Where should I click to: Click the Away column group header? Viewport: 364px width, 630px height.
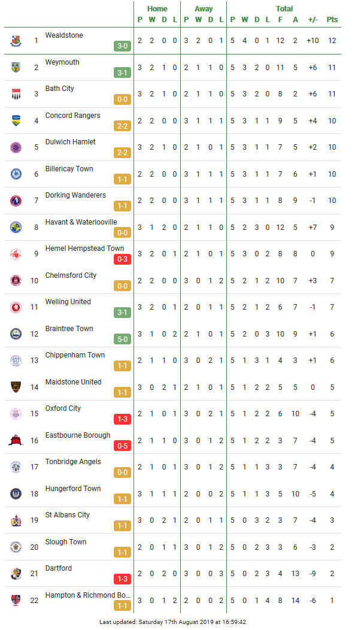pyautogui.click(x=204, y=9)
